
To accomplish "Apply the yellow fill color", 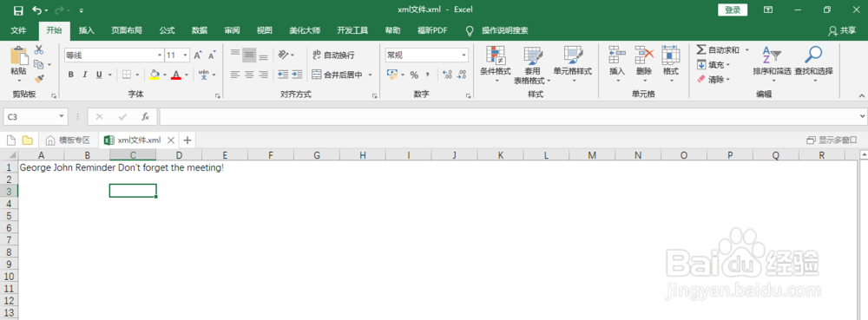I will pyautogui.click(x=155, y=75).
